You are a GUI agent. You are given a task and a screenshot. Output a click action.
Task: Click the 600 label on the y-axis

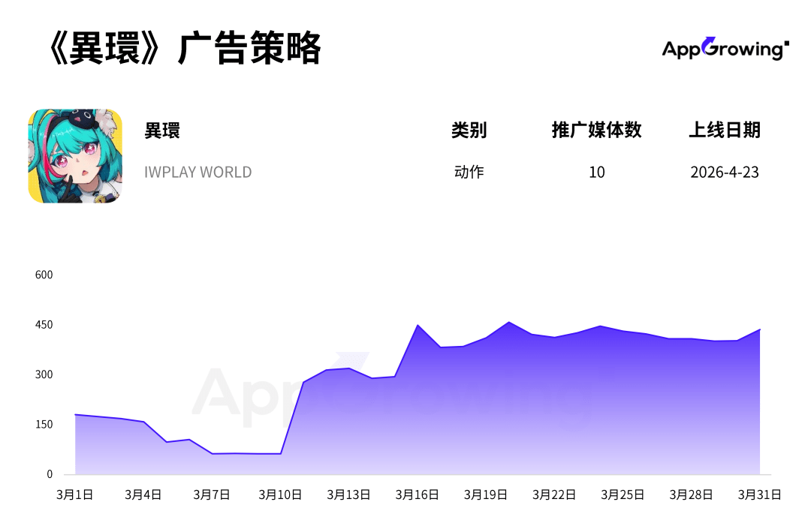(x=44, y=275)
